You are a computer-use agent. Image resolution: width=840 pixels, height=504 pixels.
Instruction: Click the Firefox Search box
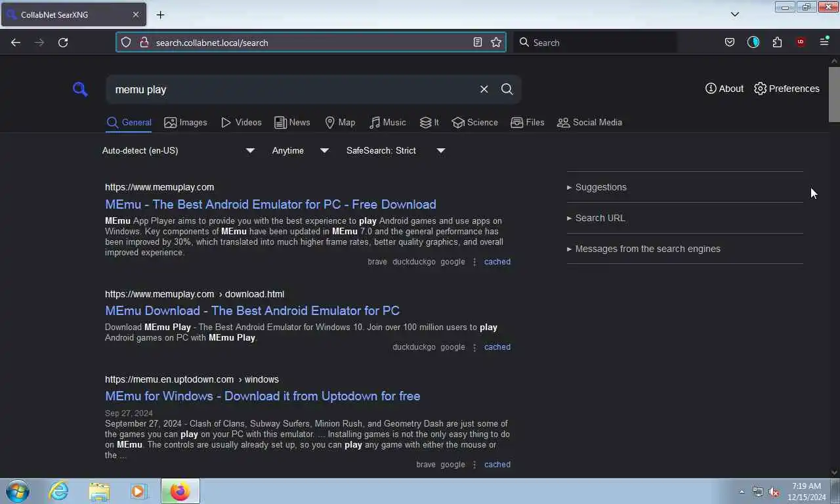[x=595, y=42]
